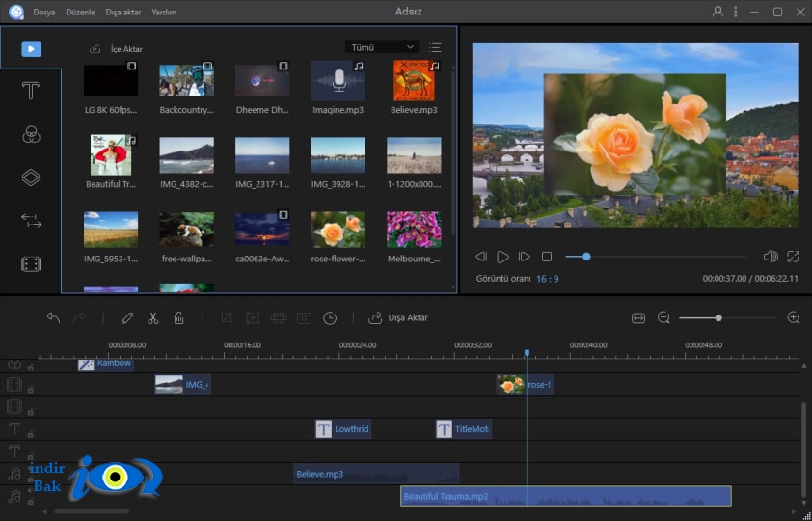
Task: Expand the Tümü media filter dropdown
Action: [x=382, y=47]
